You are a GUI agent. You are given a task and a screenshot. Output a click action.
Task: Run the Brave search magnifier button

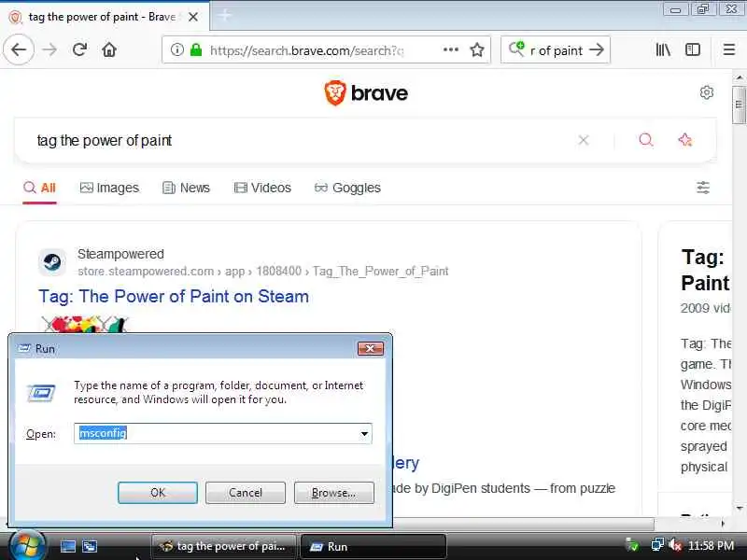coord(645,140)
